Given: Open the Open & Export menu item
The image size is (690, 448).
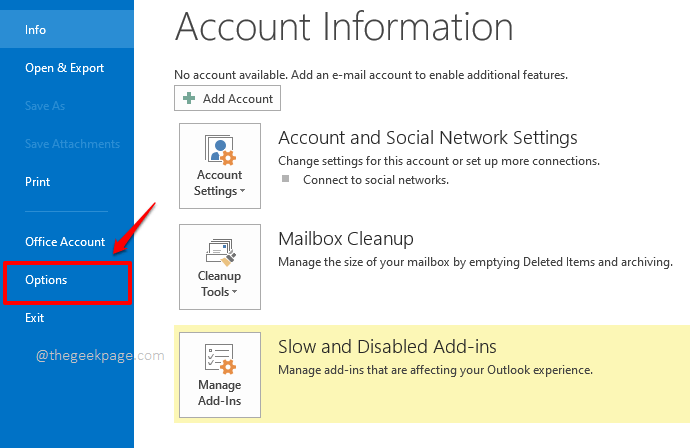Looking at the screenshot, I should (64, 68).
